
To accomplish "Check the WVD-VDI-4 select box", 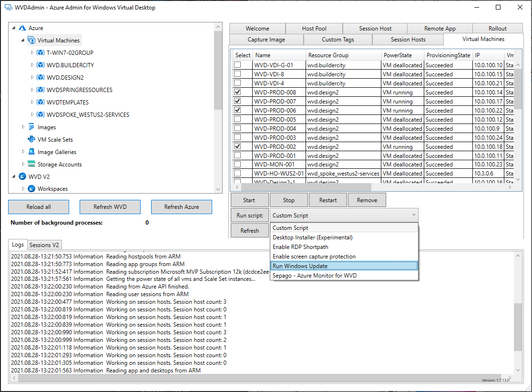I will [x=237, y=83].
